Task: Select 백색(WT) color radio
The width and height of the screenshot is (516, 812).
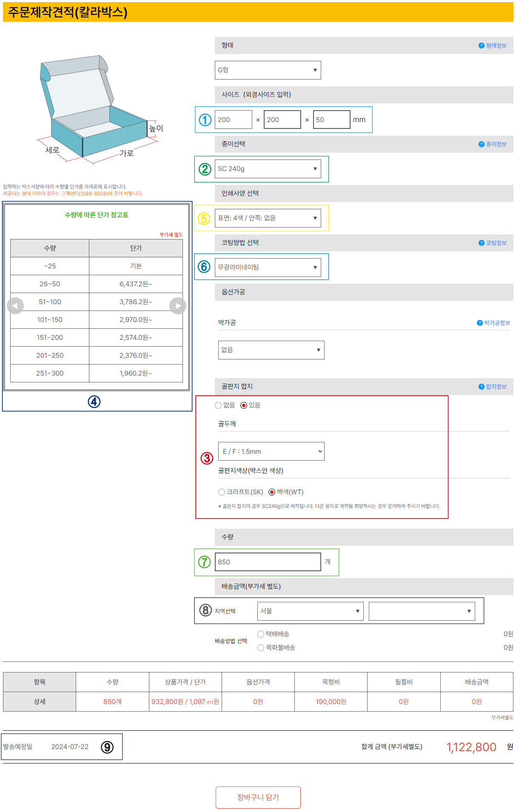Action: point(272,492)
